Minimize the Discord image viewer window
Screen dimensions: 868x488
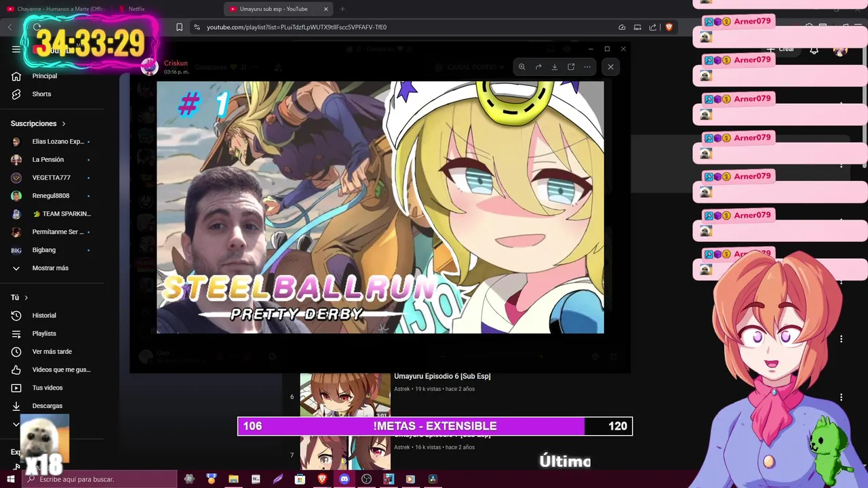[591, 49]
